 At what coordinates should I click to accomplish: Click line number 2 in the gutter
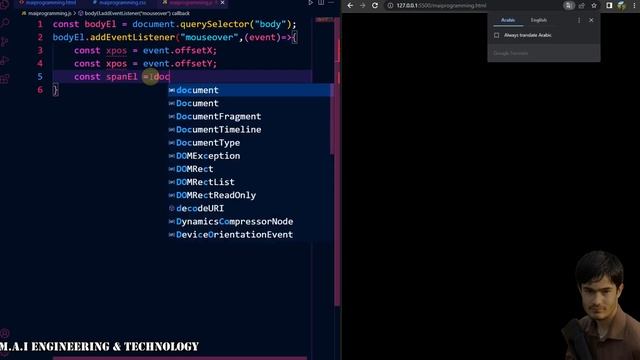[40, 37]
